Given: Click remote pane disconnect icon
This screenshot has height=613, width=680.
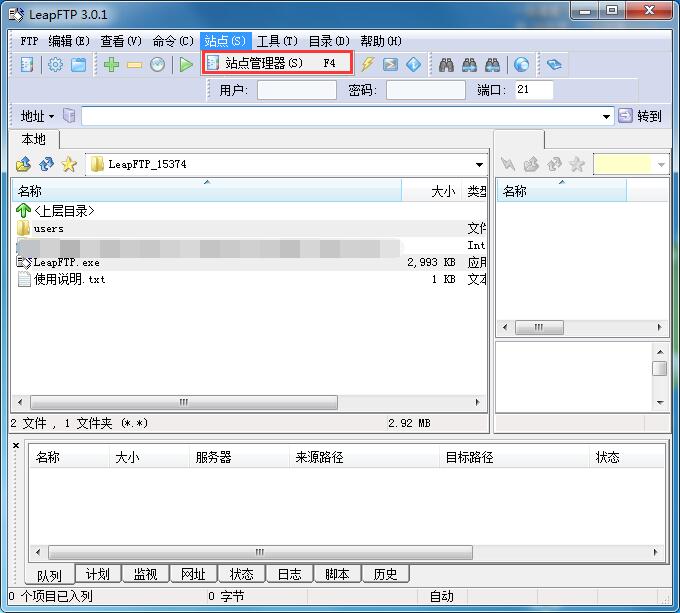Looking at the screenshot, I should click(x=508, y=164).
